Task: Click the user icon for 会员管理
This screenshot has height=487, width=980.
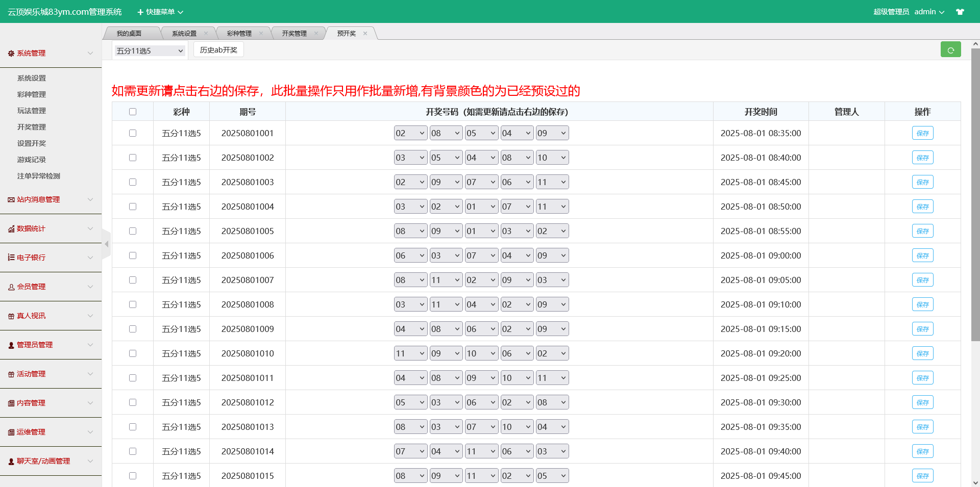Action: click(11, 287)
